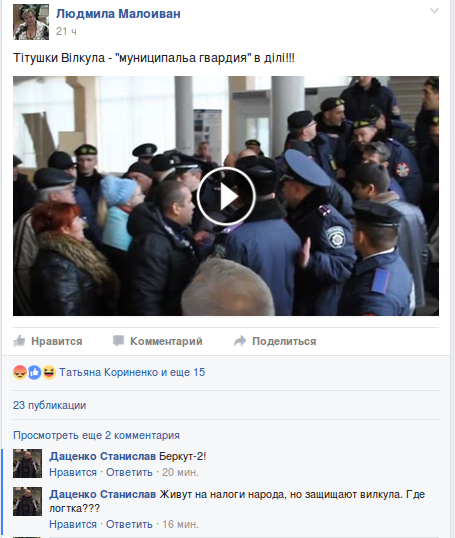Click the Нравится thumbs-up icon
Viewport: 455px width, 538px height.
(19, 341)
